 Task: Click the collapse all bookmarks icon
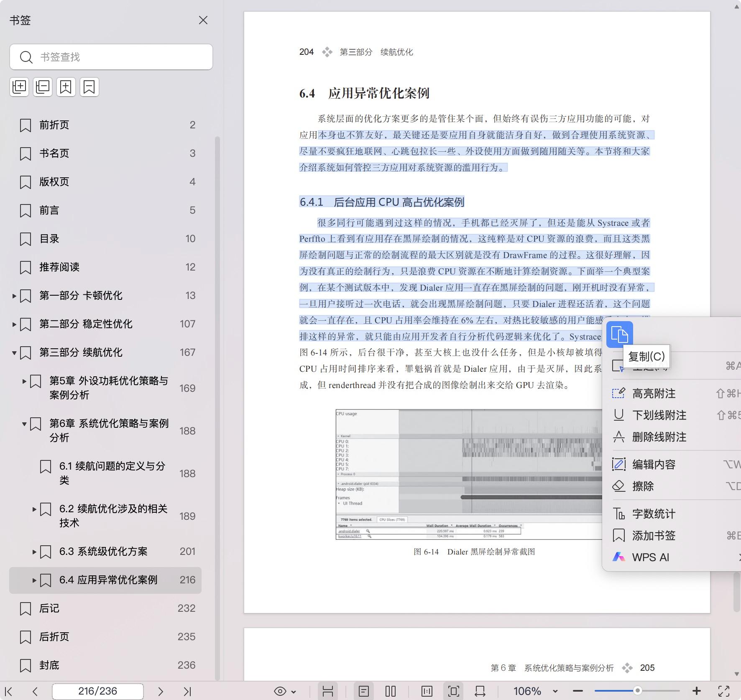point(43,87)
